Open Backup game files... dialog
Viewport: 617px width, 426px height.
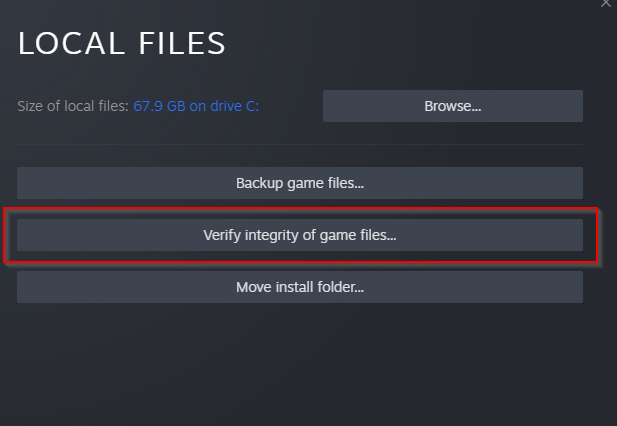pyautogui.click(x=299, y=183)
